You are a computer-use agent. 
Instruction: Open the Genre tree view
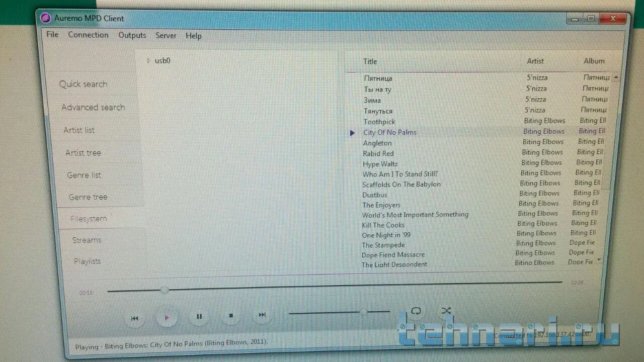(88, 197)
